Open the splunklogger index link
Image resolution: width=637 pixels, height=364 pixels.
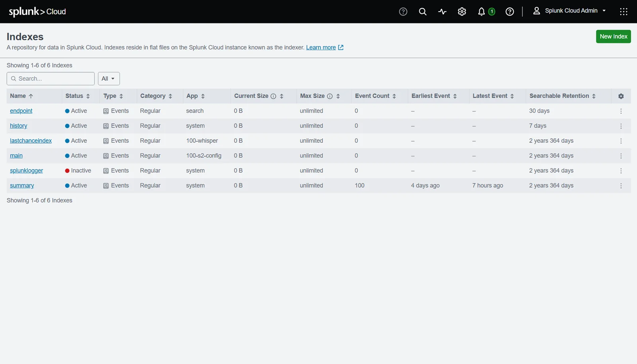26,171
